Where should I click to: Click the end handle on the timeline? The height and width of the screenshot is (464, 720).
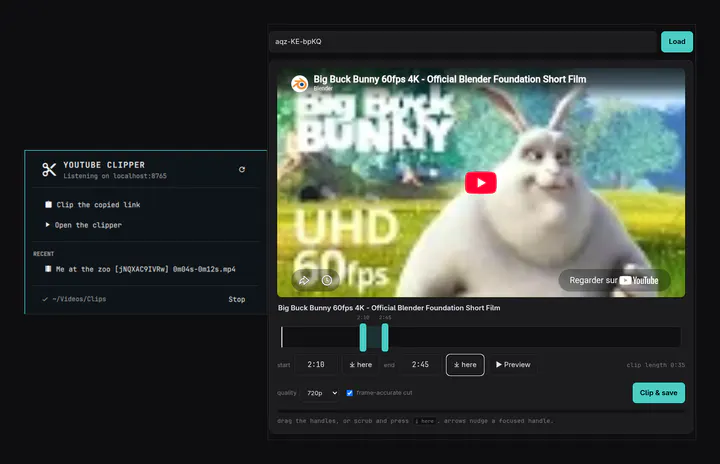[x=385, y=337]
